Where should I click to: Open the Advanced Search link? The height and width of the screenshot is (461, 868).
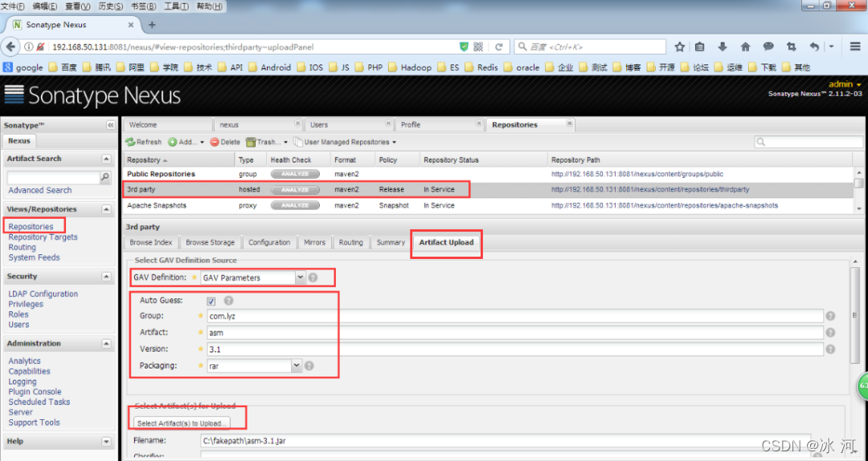click(x=40, y=190)
